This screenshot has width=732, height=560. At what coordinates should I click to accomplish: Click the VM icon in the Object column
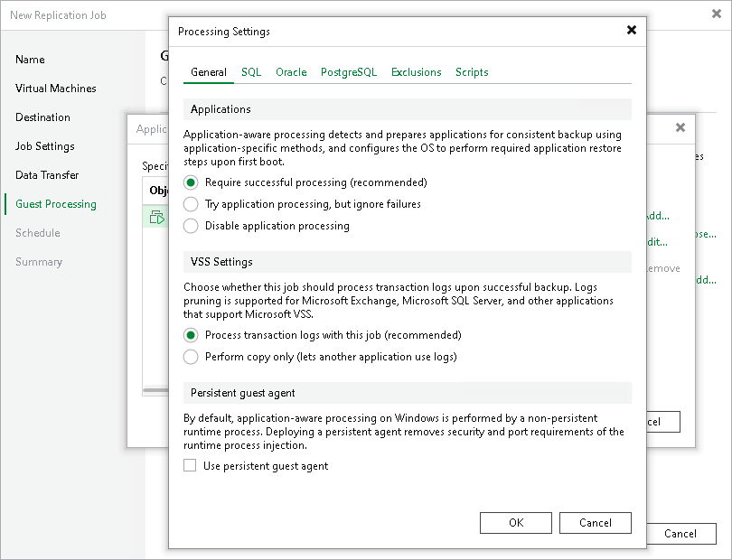click(x=157, y=217)
